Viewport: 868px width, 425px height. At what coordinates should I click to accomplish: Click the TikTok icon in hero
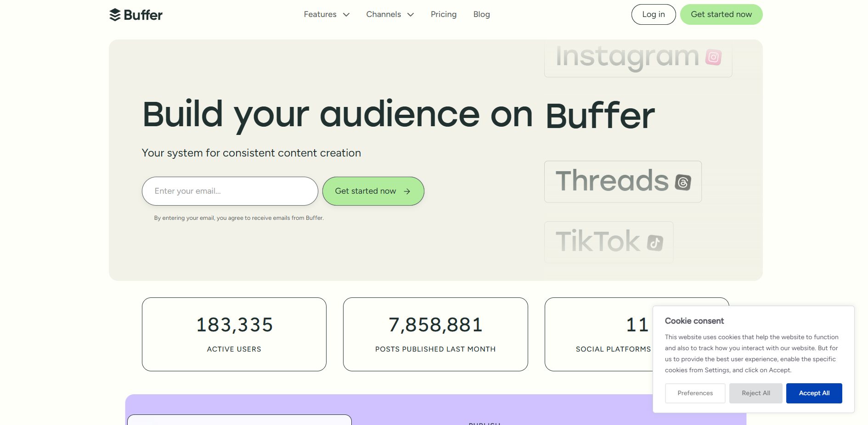point(655,243)
